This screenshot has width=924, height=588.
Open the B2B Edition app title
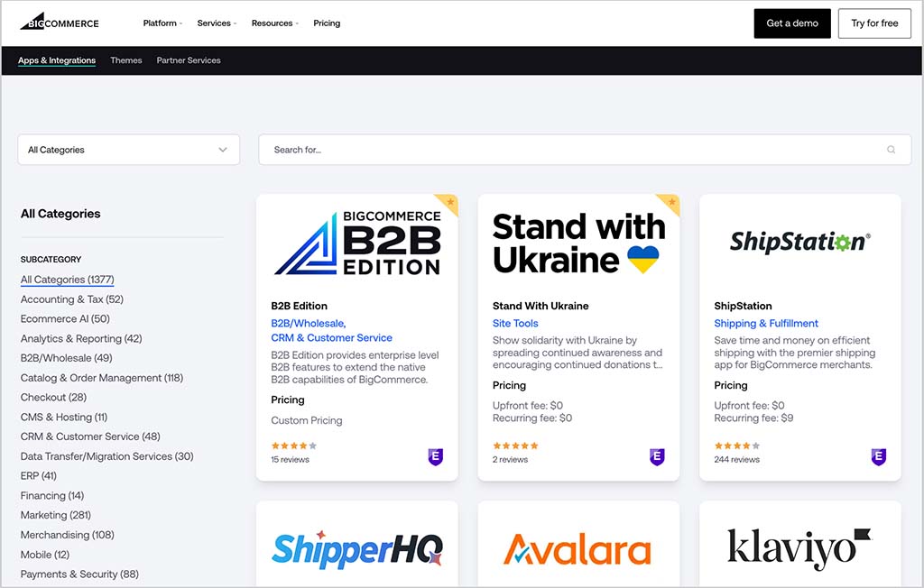[299, 306]
